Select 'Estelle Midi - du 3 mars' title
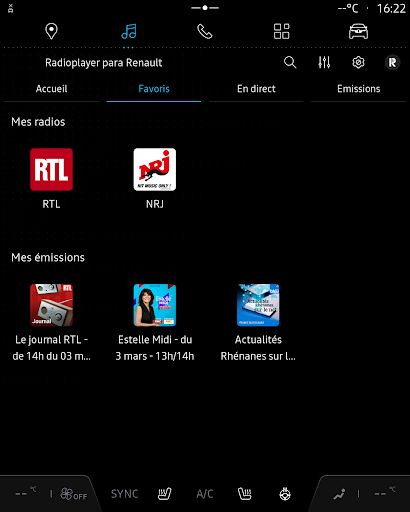The width and height of the screenshot is (410, 512). pyautogui.click(x=155, y=348)
